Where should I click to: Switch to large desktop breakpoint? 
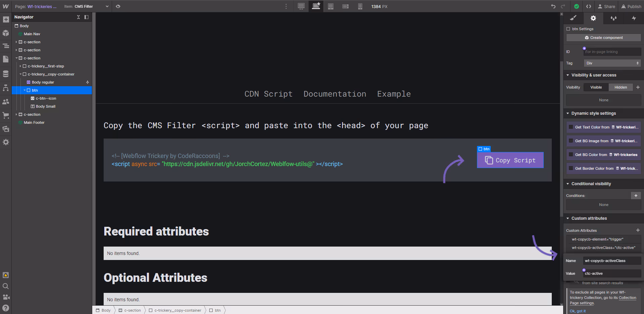(301, 6)
